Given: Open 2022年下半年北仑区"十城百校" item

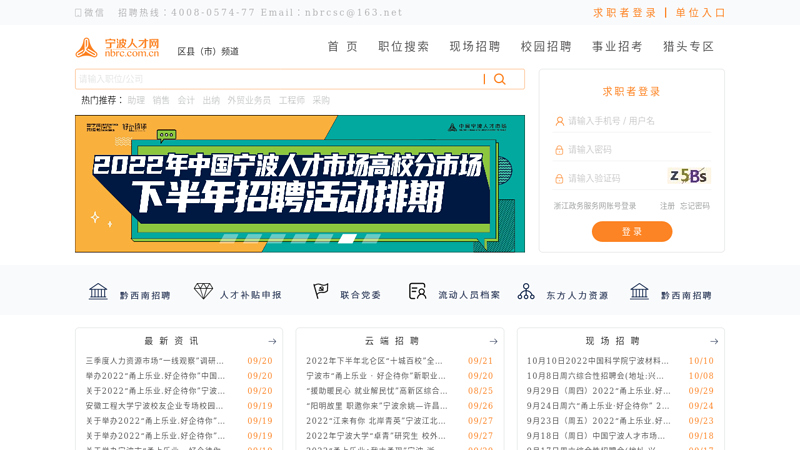Looking at the screenshot, I should (374, 361).
